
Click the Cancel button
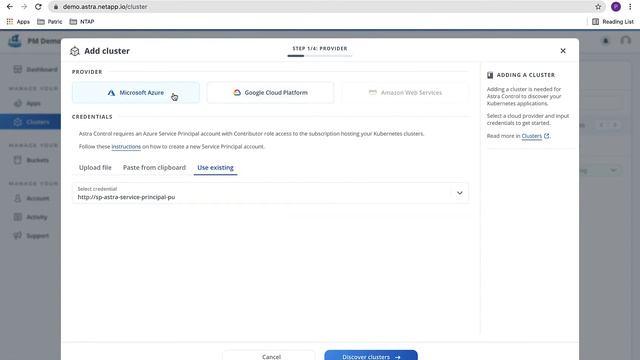click(269, 356)
